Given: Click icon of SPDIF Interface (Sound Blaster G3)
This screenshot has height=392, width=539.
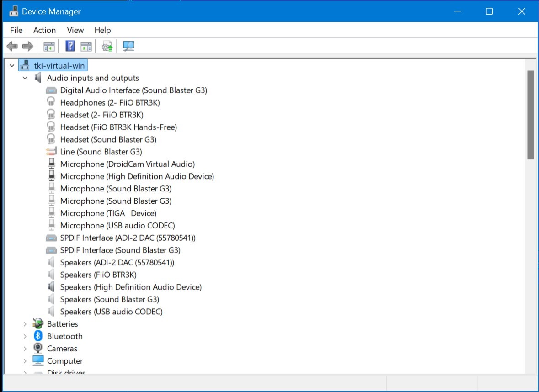Looking at the screenshot, I should (51, 250).
